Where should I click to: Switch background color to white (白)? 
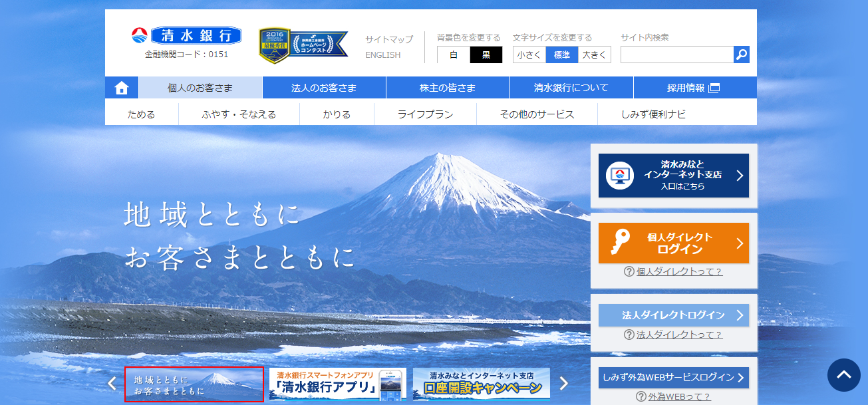pos(454,55)
